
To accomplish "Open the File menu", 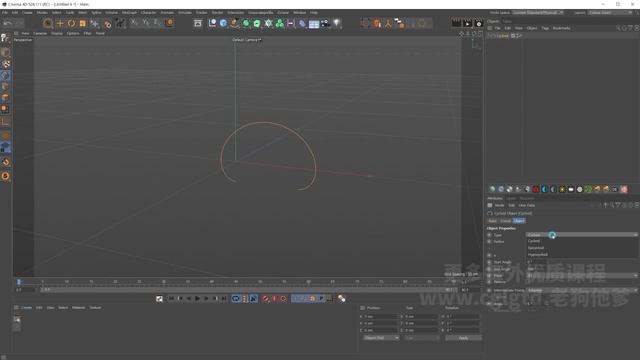I will click(x=5, y=13).
